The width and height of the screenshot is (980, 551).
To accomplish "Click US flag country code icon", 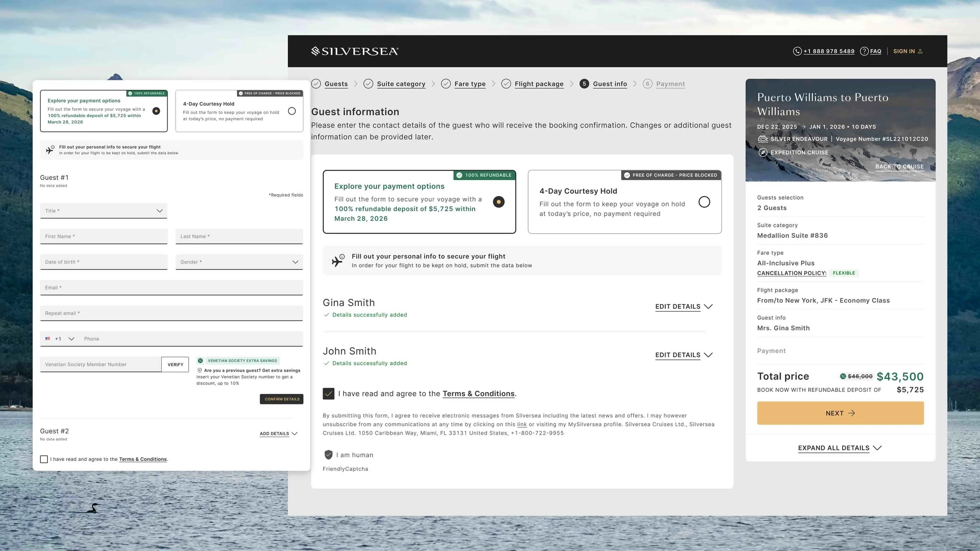I will [47, 339].
